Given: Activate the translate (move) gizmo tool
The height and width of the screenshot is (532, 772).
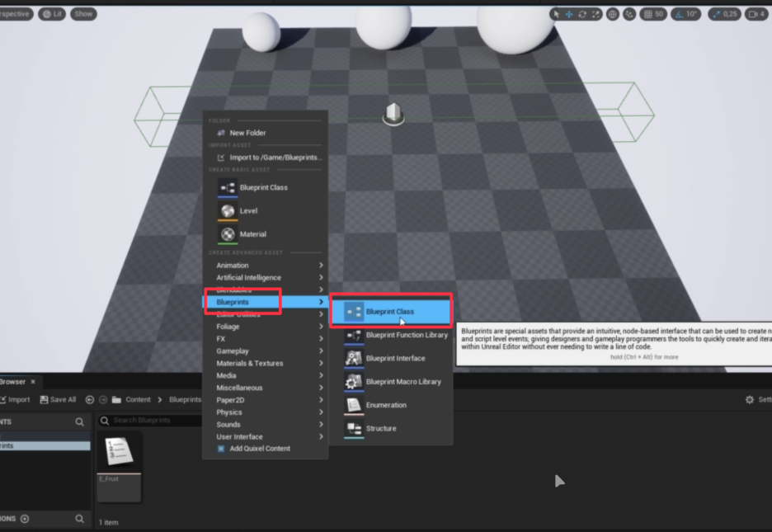Looking at the screenshot, I should click(x=569, y=14).
